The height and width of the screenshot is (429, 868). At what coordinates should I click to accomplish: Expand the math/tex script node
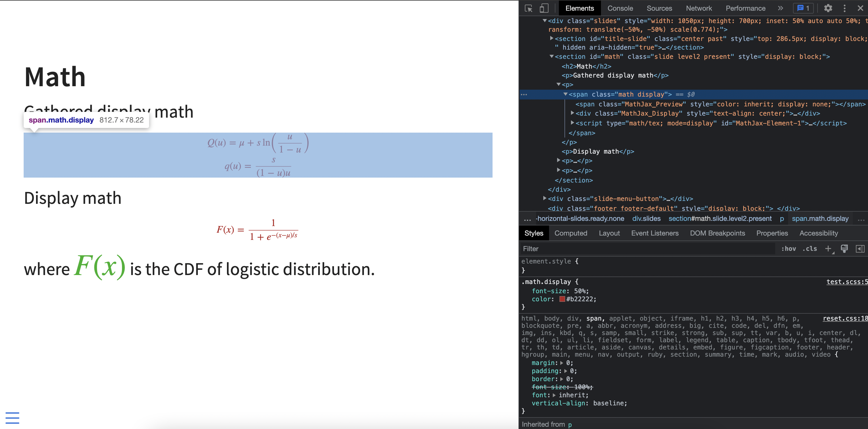tap(572, 123)
